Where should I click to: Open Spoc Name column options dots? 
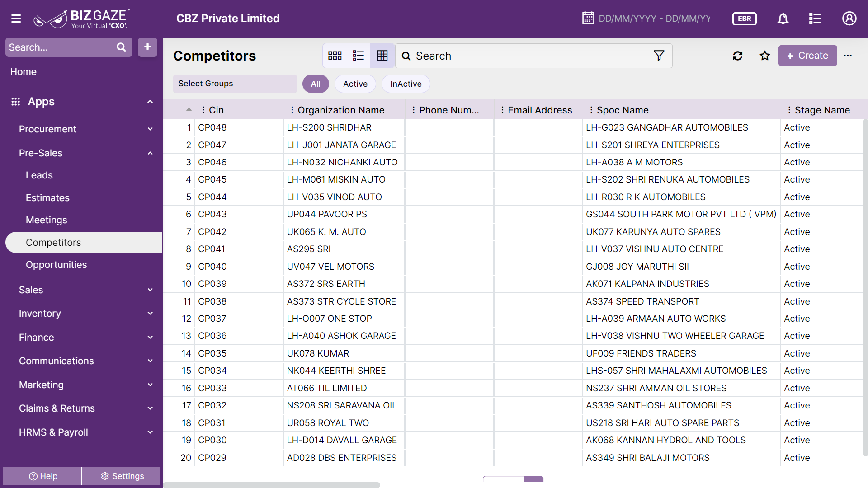(591, 110)
